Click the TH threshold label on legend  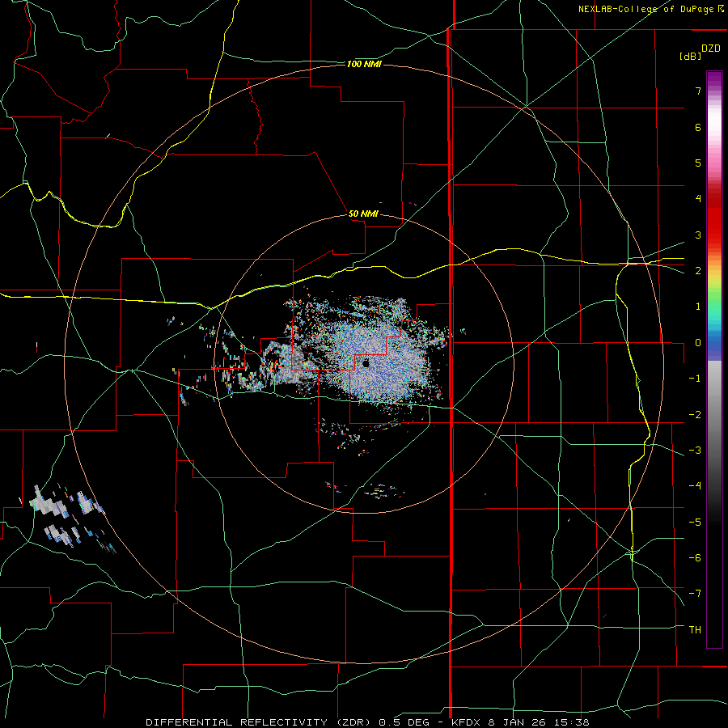695,630
